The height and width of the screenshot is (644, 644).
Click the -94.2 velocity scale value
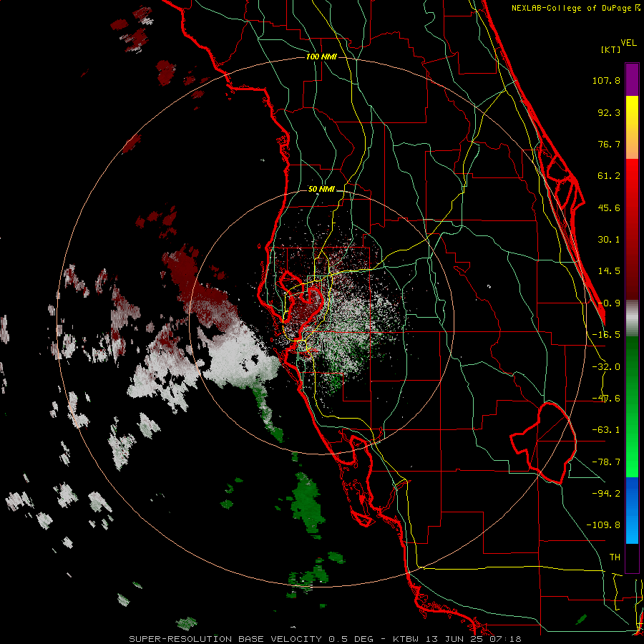tap(606, 494)
